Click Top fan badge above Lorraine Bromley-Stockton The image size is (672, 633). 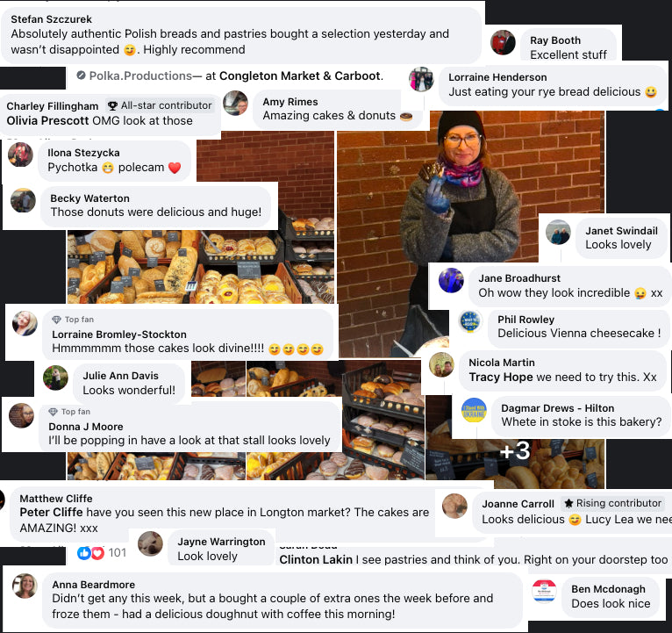tap(73, 320)
